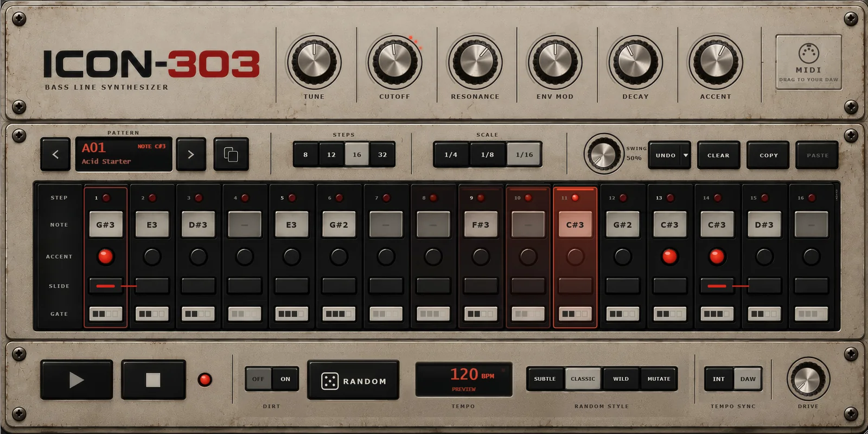Select the SUBTLE random style
The image size is (868, 434).
(545, 379)
